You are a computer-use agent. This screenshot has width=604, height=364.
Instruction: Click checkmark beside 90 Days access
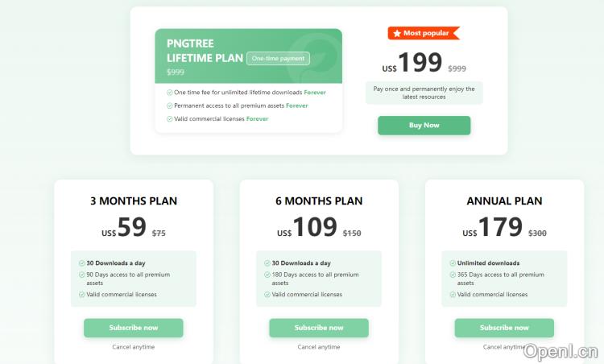pos(82,275)
